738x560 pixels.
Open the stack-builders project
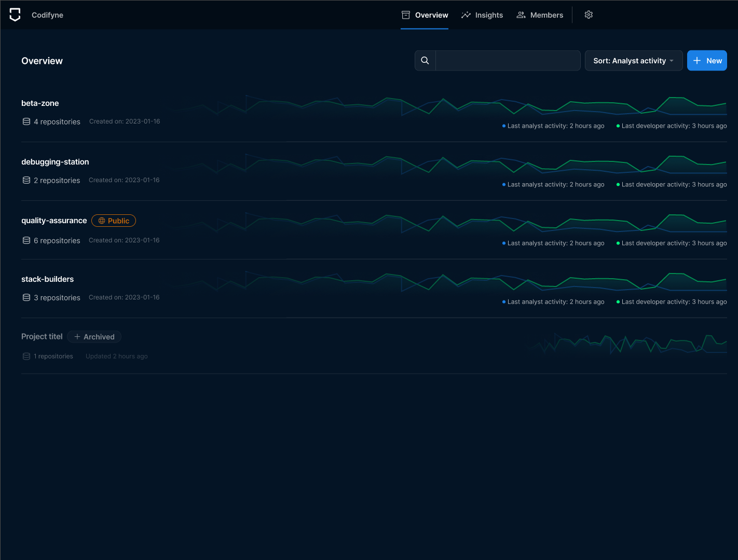(48, 279)
